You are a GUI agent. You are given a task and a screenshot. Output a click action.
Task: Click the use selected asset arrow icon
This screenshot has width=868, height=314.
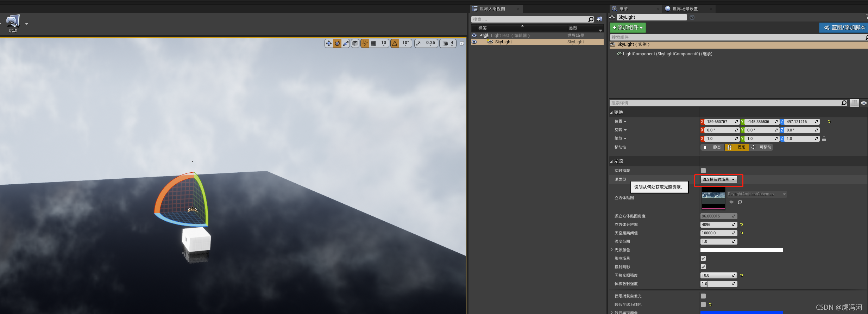point(731,202)
